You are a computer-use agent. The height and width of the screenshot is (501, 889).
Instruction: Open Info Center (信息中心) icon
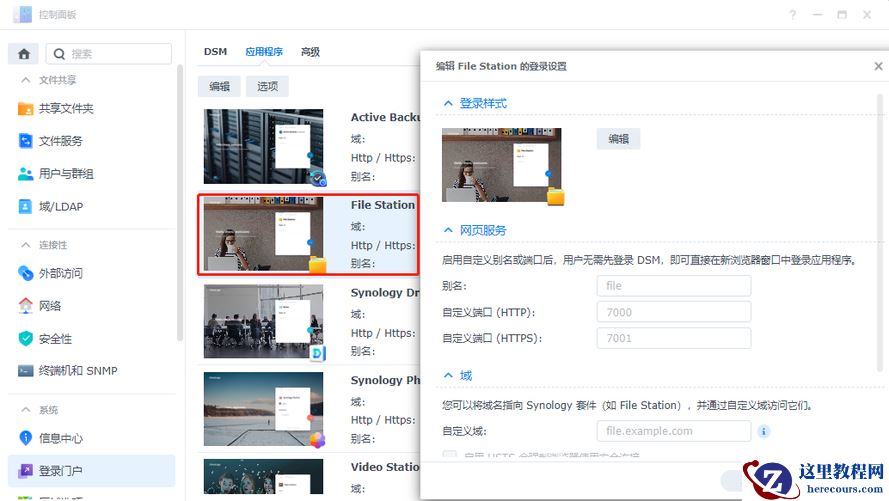point(26,438)
